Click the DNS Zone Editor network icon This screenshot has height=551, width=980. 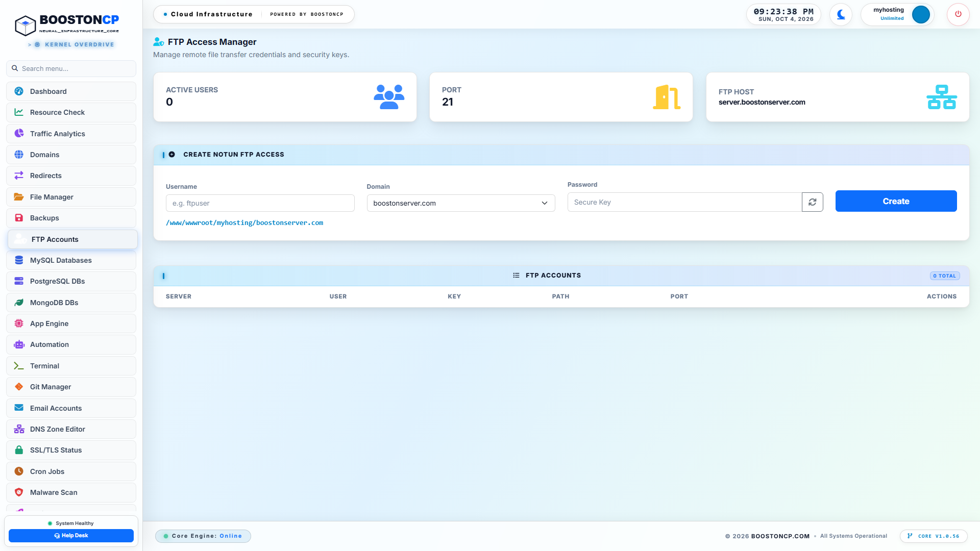(x=19, y=429)
